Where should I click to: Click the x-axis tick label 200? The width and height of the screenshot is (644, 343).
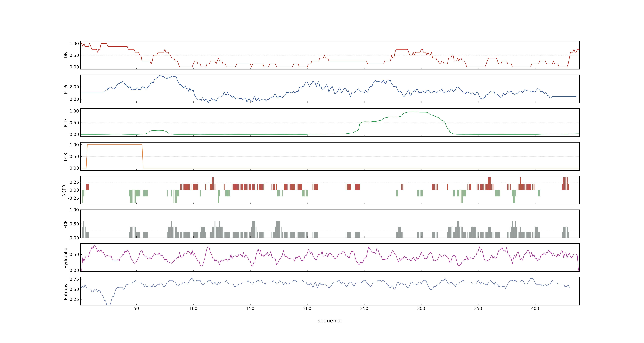307,309
